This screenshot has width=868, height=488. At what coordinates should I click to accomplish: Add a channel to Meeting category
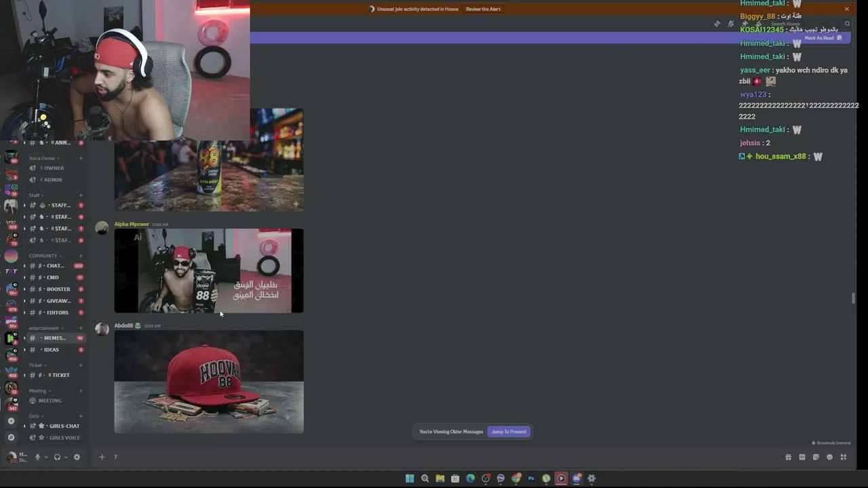point(81,390)
